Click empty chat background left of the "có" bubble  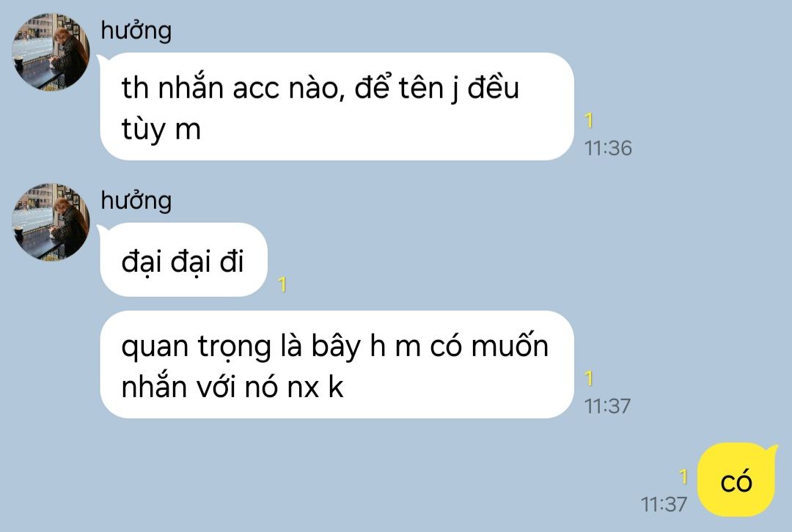404,479
